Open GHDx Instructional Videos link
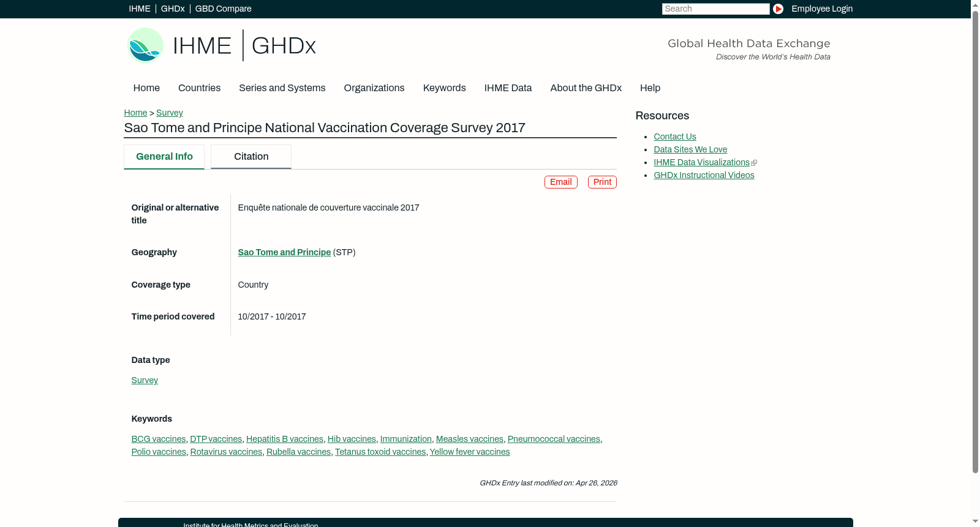This screenshot has height=527, width=980. [704, 175]
